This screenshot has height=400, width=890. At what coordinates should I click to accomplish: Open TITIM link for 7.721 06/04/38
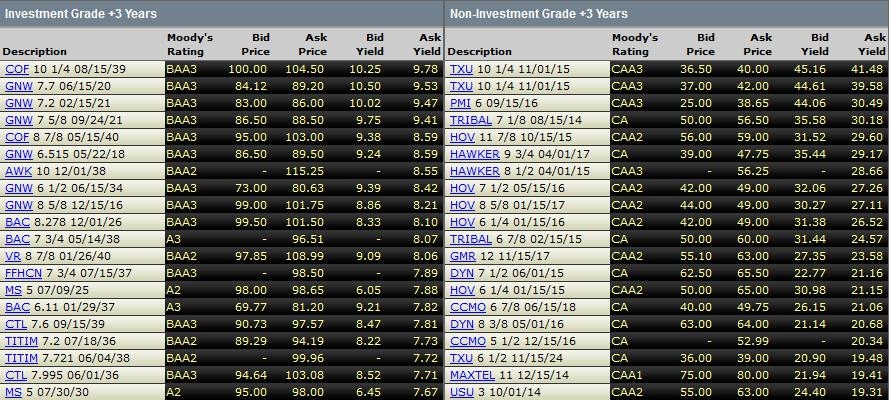pyautogui.click(x=21, y=359)
